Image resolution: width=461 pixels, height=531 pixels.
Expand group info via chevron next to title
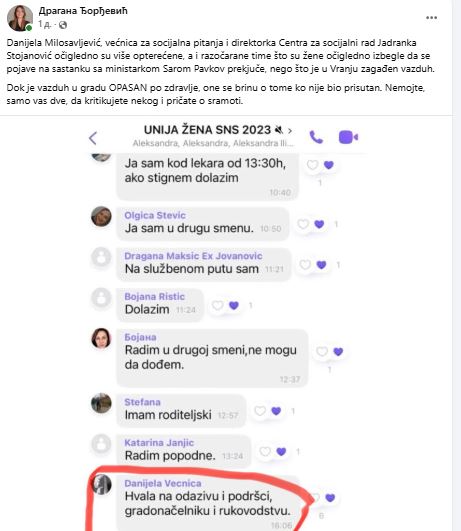(290, 130)
